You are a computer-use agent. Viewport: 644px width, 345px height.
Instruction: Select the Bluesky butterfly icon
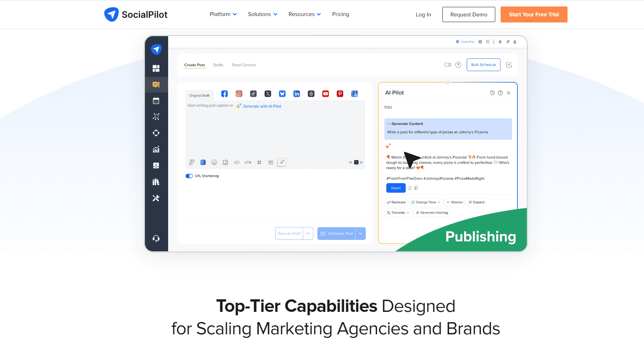point(282,94)
